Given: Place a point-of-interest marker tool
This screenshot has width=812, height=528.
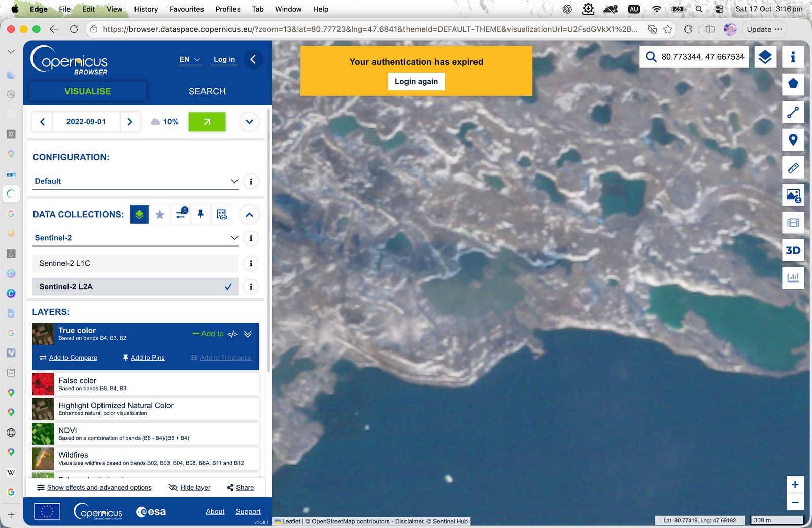Looking at the screenshot, I should click(793, 140).
